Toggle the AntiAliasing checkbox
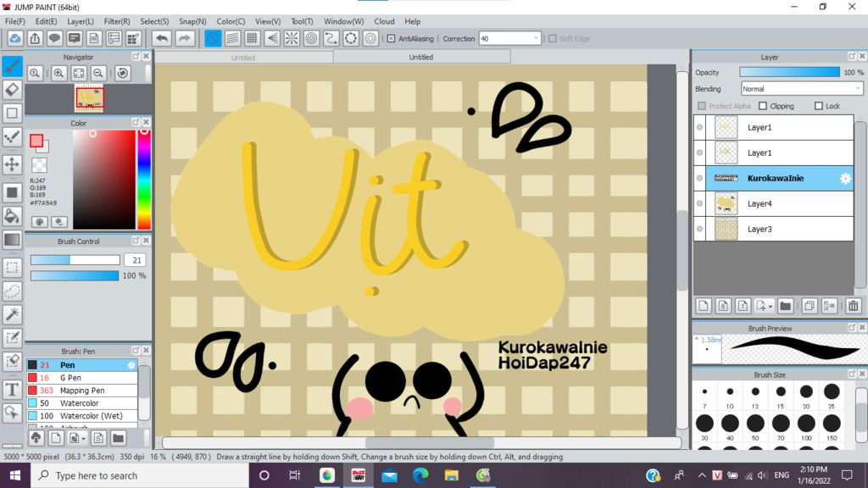 391,39
